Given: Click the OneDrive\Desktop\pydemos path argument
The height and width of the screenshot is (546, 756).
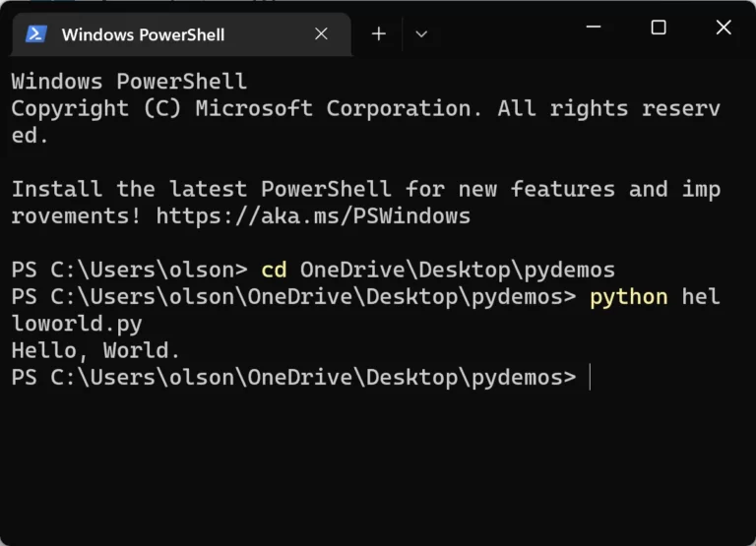Looking at the screenshot, I should coord(458,270).
